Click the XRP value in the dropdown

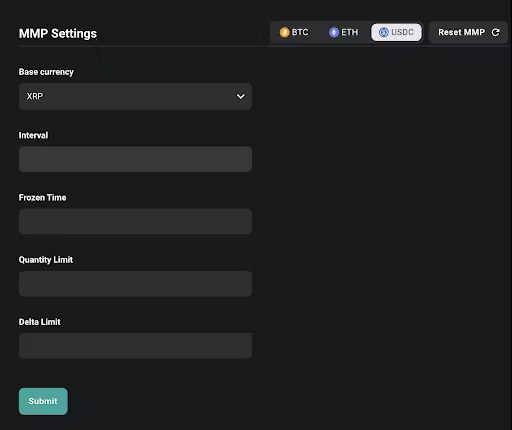pos(35,96)
